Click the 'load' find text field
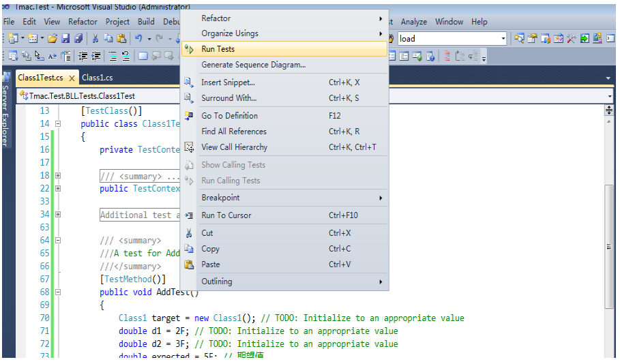620x364 pixels. (x=448, y=38)
